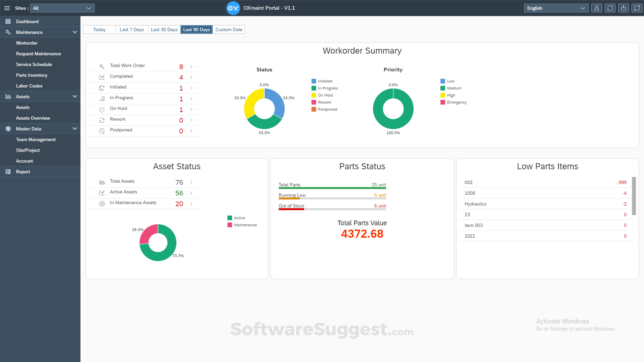644x362 pixels.
Task: Toggle the fullscreen expand icon
Action: (x=637, y=8)
